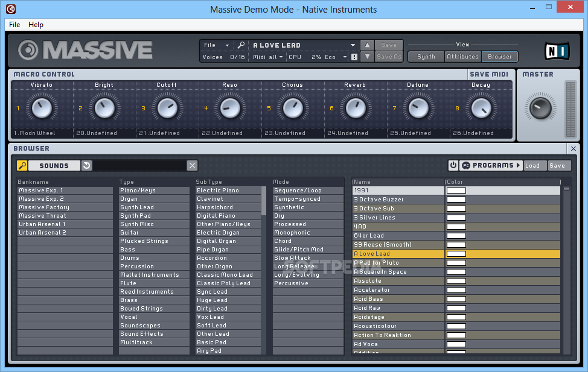
Task: Select the Soundscapes type
Action: (154, 326)
